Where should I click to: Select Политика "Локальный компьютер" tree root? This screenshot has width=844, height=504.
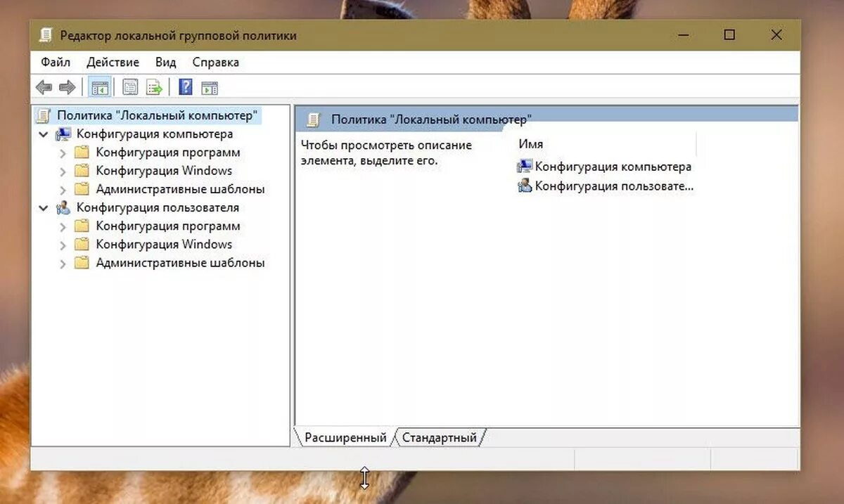coord(158,115)
